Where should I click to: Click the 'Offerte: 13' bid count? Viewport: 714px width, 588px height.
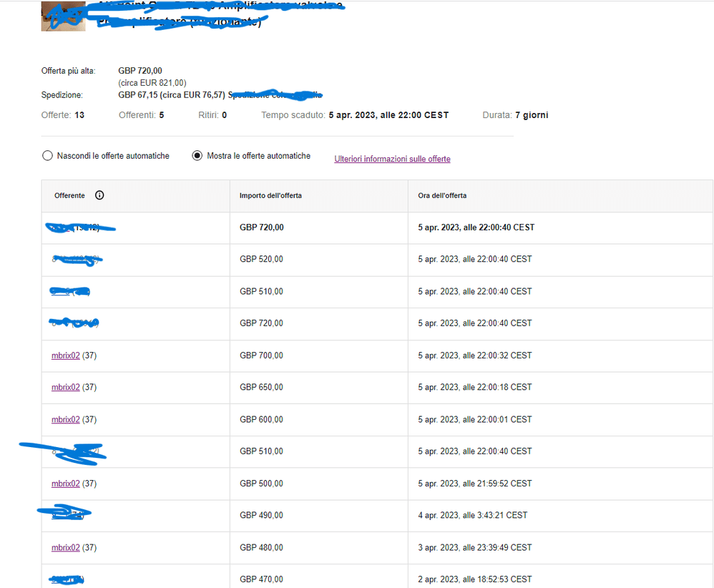coord(63,115)
